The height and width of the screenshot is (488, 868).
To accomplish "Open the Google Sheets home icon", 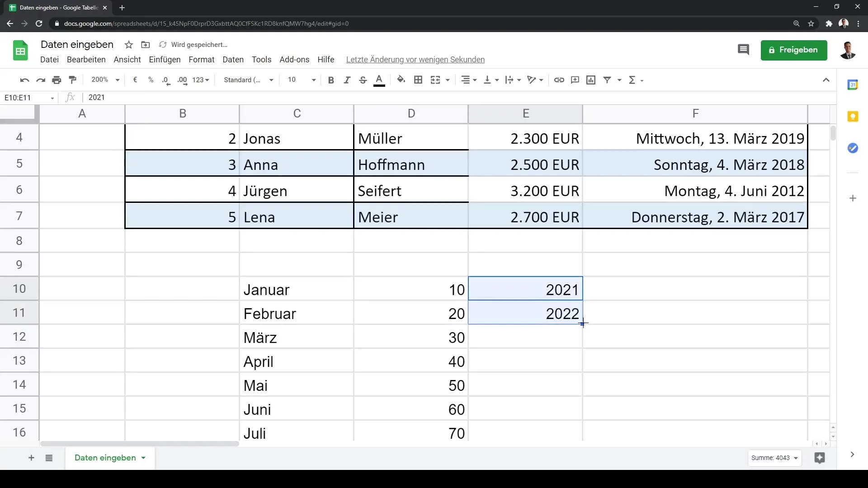I will pos(20,51).
